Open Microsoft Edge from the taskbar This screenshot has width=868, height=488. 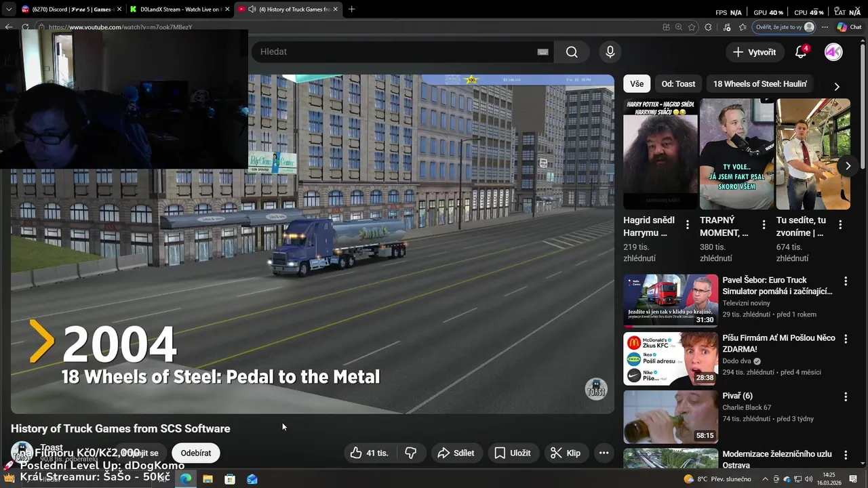(186, 479)
